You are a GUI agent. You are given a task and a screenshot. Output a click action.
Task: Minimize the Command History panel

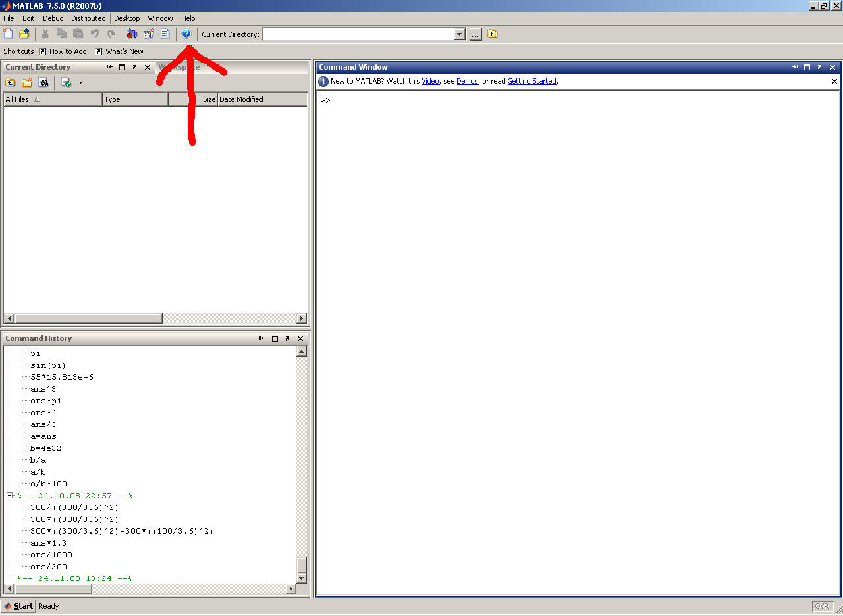263,338
